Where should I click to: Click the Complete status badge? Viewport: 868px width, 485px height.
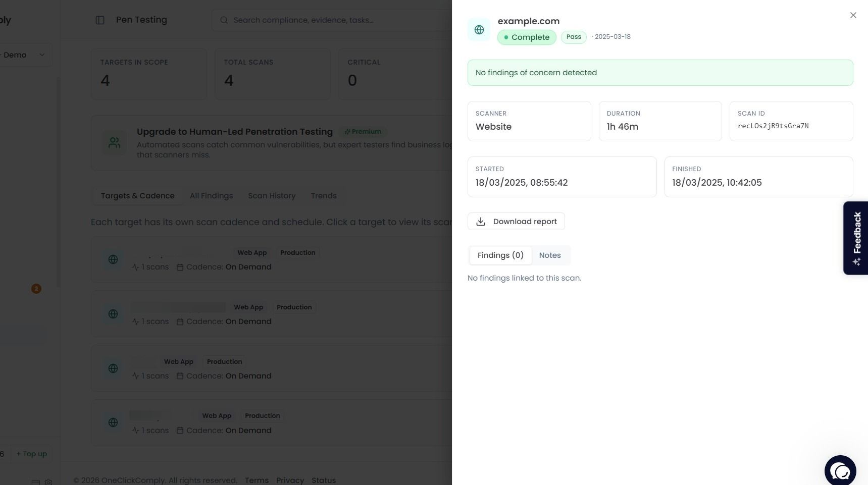[527, 37]
